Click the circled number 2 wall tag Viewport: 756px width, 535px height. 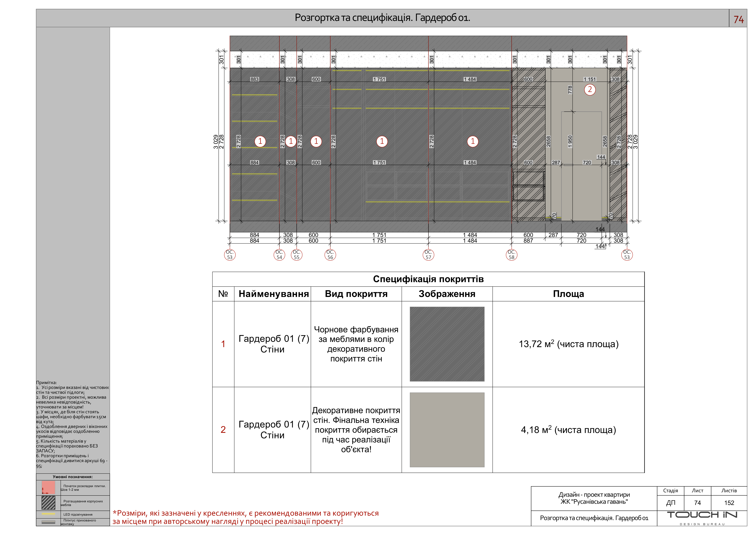pyautogui.click(x=590, y=90)
